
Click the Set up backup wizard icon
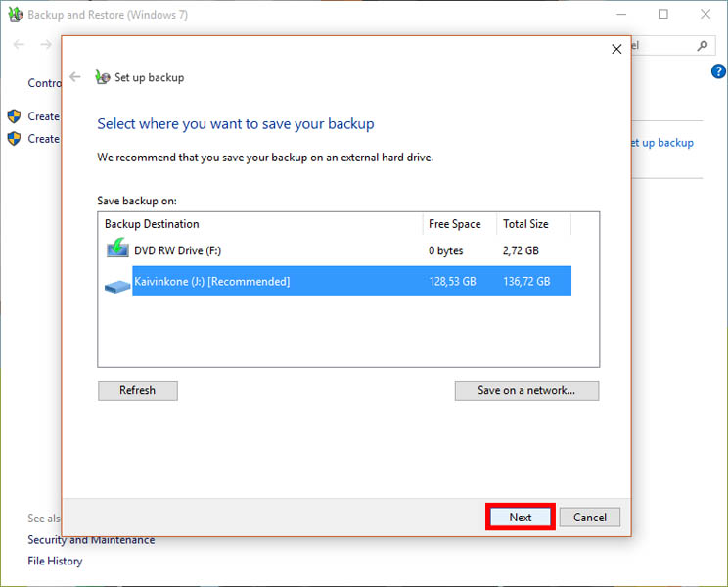(103, 77)
